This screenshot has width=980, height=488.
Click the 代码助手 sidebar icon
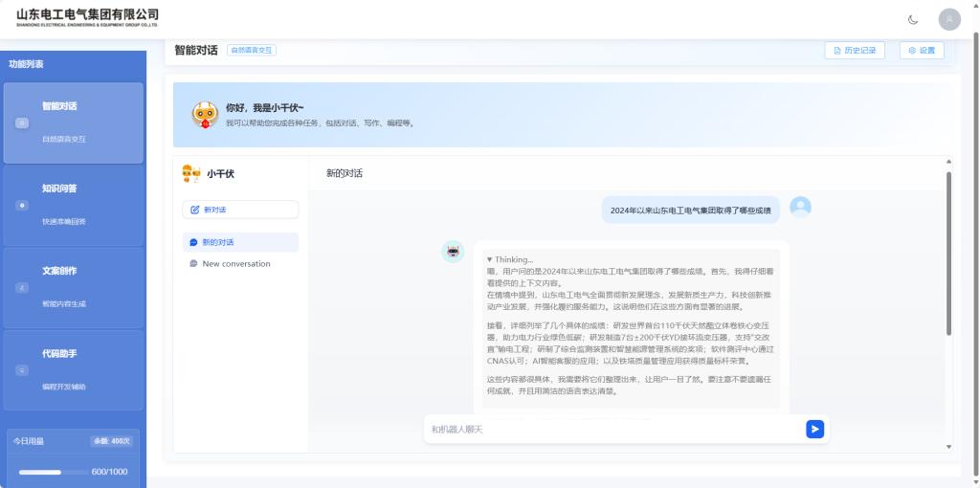click(23, 370)
